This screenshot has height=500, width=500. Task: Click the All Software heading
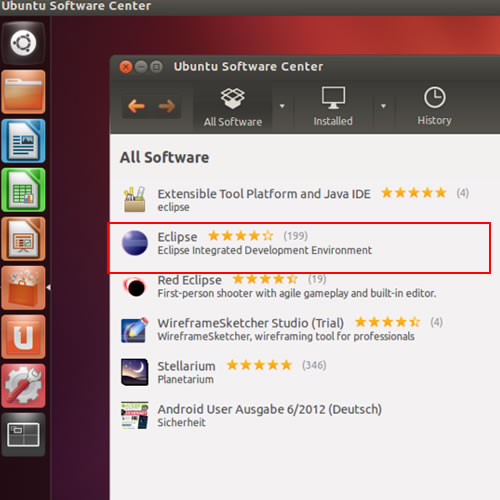[164, 158]
